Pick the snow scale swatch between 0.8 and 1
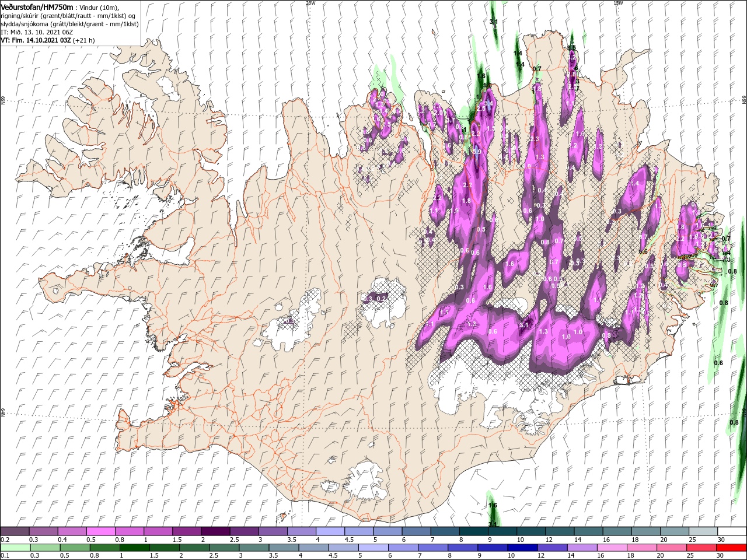 (x=130, y=531)
